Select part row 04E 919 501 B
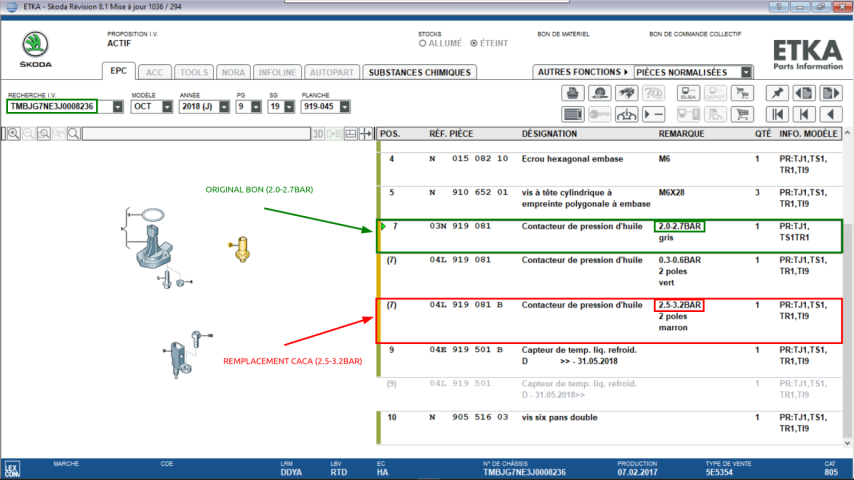Screen dimensions: 854x480 coord(609,360)
